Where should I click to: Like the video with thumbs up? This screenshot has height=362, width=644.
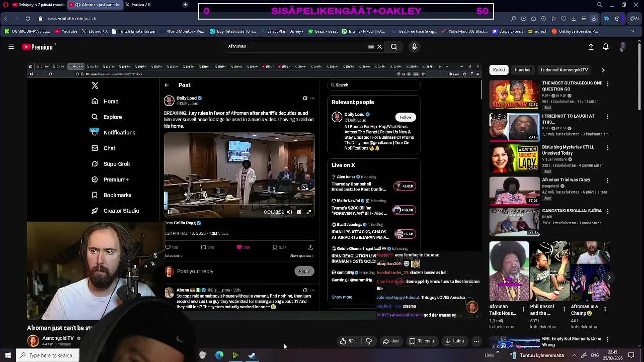[348, 341]
